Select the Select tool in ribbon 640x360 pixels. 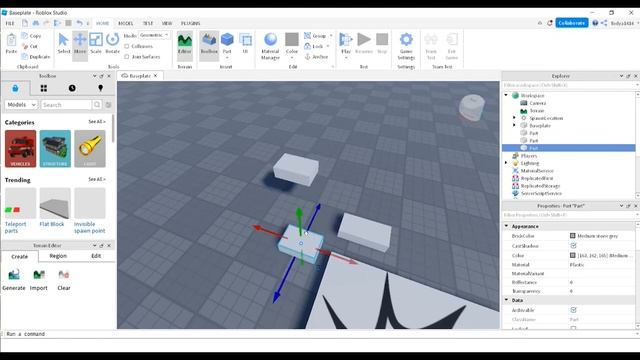(63, 43)
